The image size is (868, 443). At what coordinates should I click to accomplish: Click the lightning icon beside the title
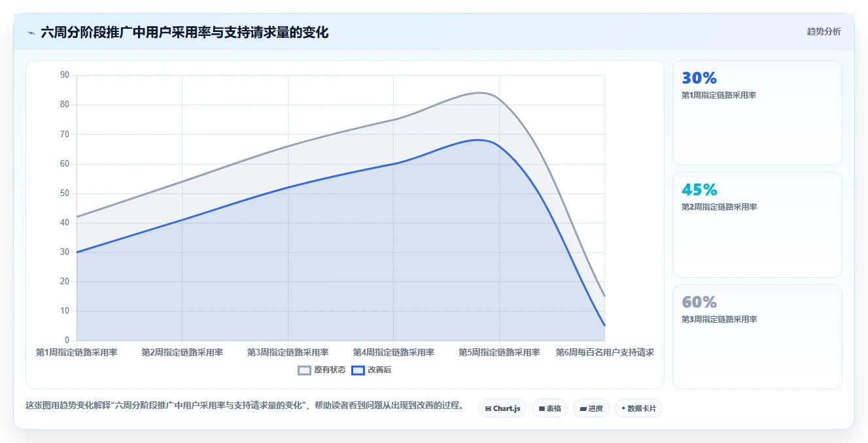(31, 32)
